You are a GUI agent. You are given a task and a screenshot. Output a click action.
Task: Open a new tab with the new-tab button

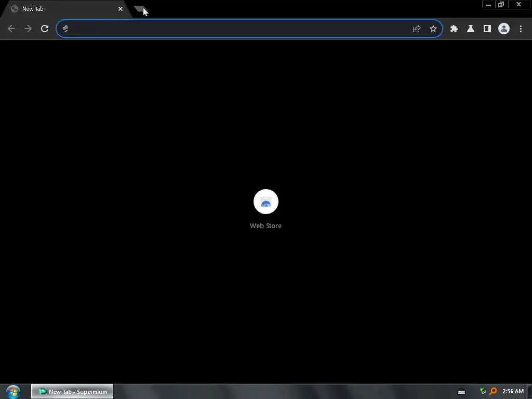pos(140,9)
